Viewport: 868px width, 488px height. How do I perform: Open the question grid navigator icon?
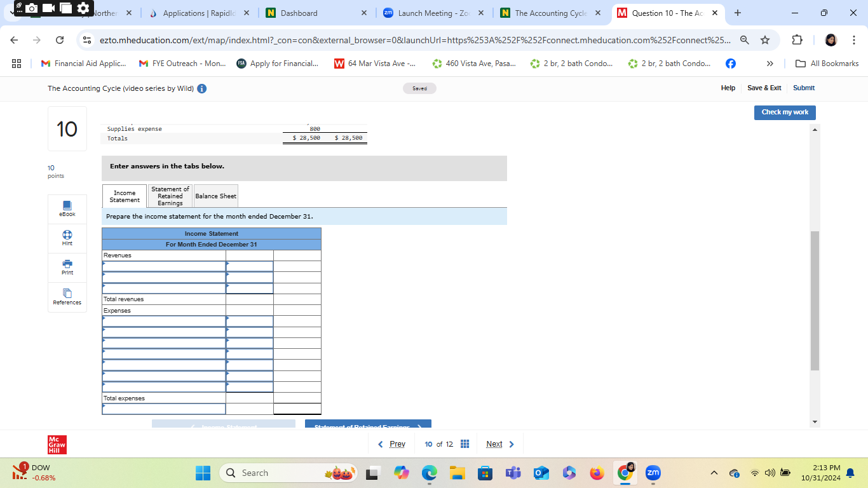click(x=465, y=444)
